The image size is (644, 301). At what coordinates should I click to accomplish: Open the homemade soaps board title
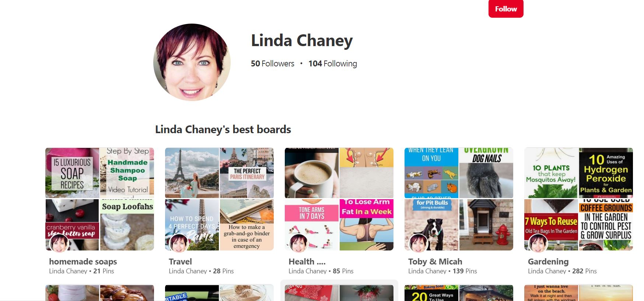tap(83, 262)
